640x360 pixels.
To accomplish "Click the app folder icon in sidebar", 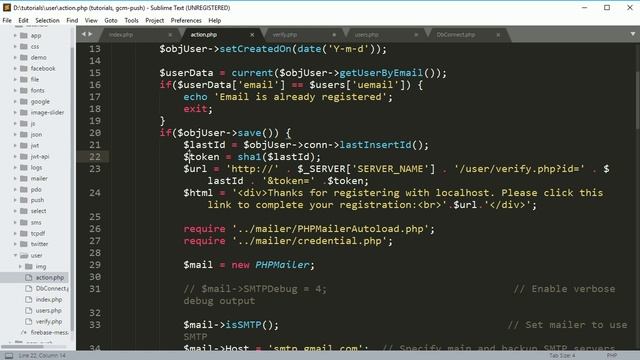I will (x=24, y=36).
